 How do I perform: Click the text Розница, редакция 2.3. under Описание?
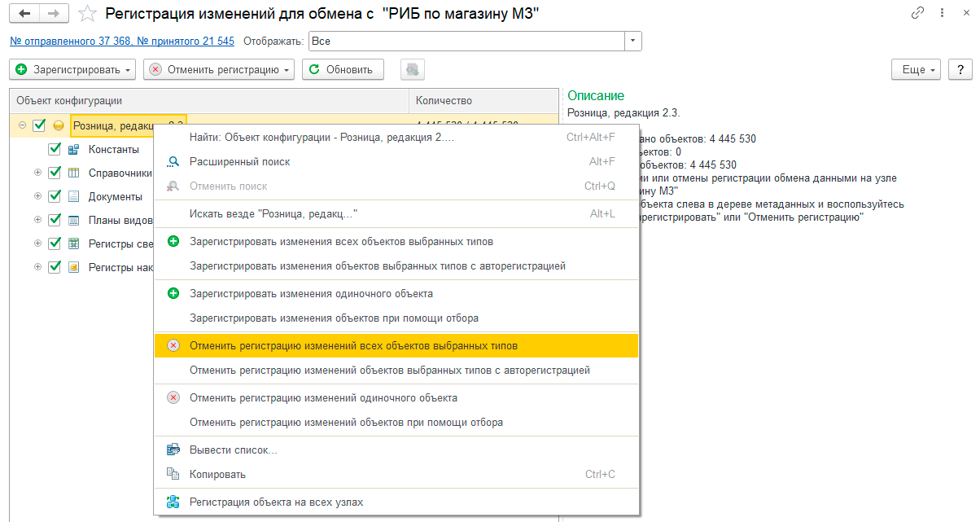pos(623,113)
